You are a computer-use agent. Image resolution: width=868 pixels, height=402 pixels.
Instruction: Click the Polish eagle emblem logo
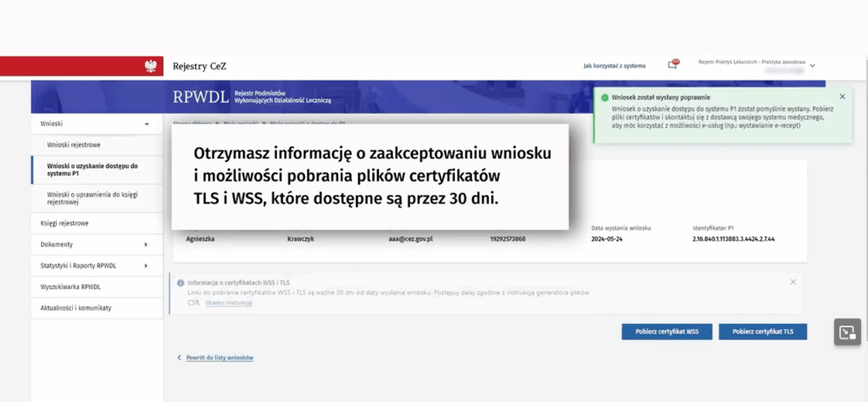point(152,66)
